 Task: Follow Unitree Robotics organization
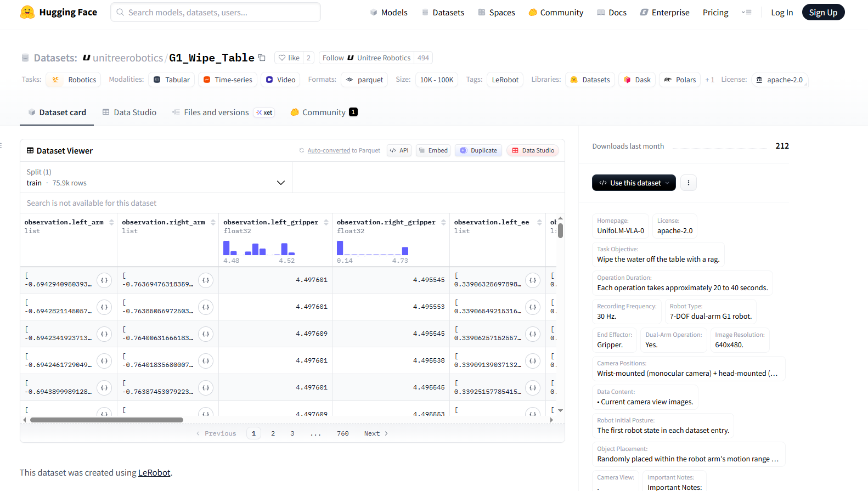click(x=366, y=58)
